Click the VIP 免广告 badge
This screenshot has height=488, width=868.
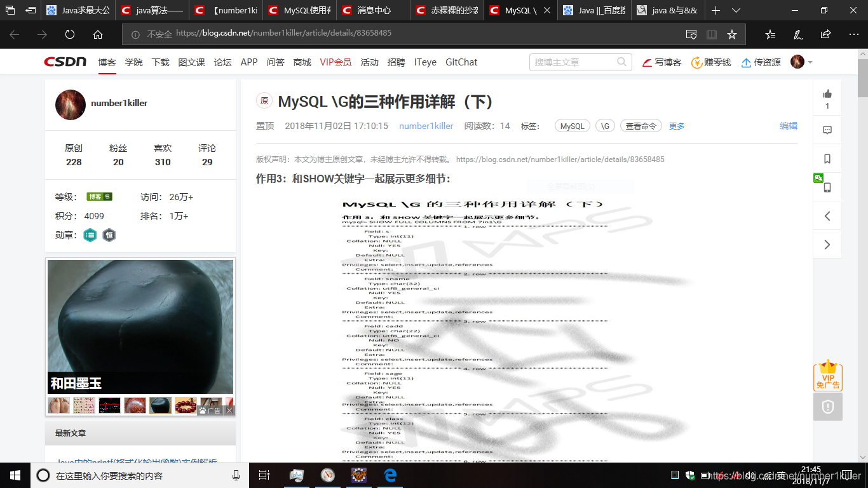click(x=828, y=376)
